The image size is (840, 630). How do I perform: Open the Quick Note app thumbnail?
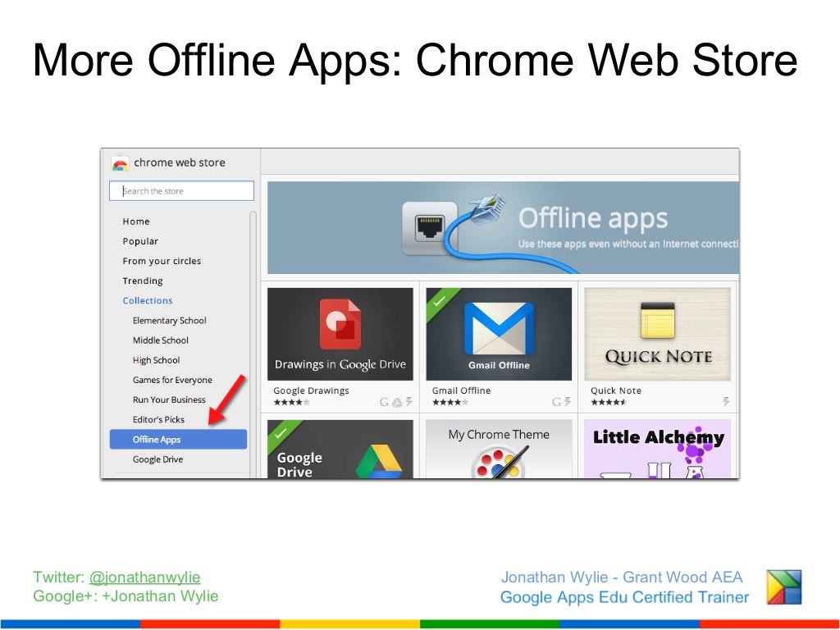(x=657, y=335)
